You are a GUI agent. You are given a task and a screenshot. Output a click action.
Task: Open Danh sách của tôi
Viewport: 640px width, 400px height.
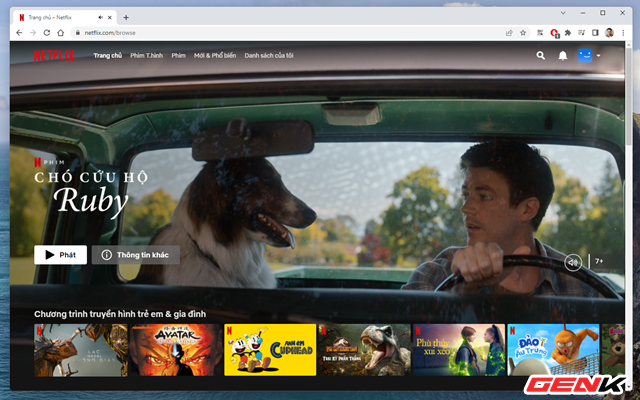(269, 56)
